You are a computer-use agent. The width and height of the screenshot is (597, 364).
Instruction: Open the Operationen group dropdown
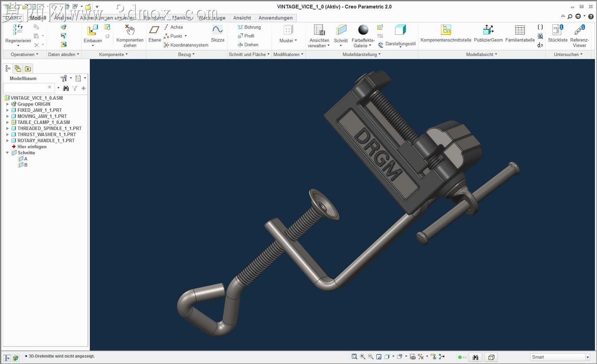pyautogui.click(x=24, y=54)
